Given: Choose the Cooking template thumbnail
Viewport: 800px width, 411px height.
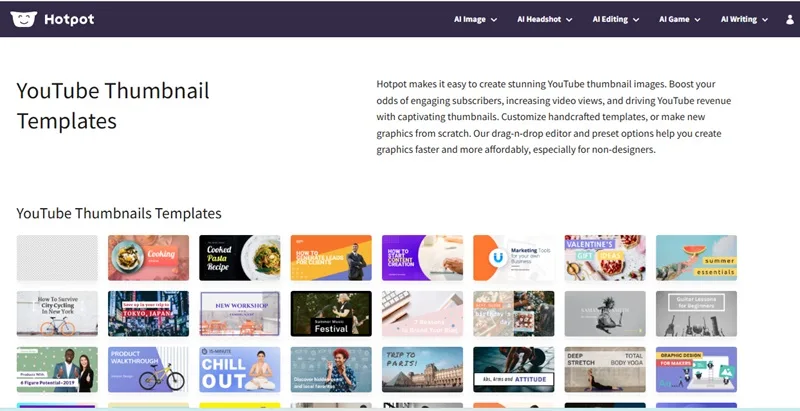Looking at the screenshot, I should [x=148, y=258].
